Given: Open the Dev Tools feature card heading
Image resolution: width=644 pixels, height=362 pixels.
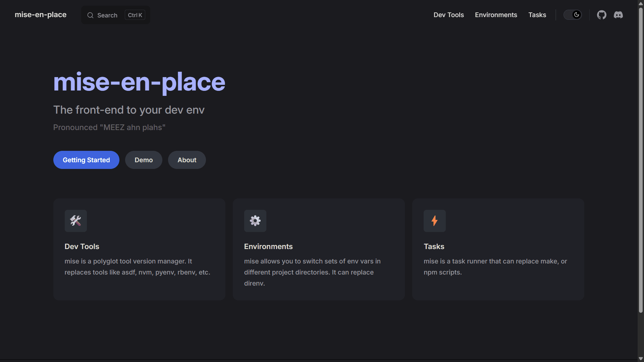Looking at the screenshot, I should tap(82, 246).
